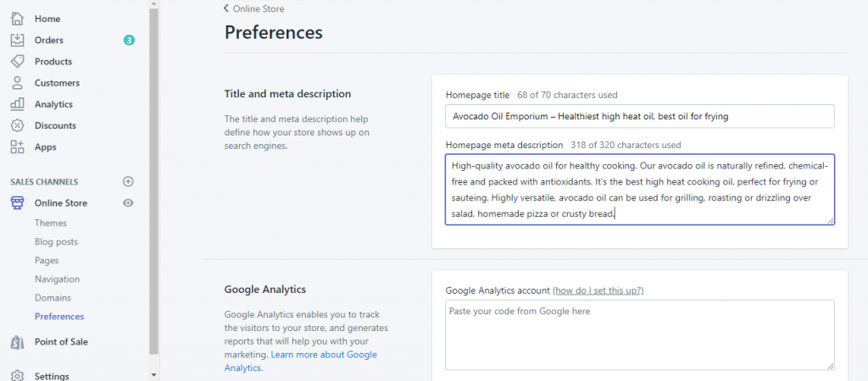
Task: Click the Preferences page heading
Action: [x=274, y=32]
